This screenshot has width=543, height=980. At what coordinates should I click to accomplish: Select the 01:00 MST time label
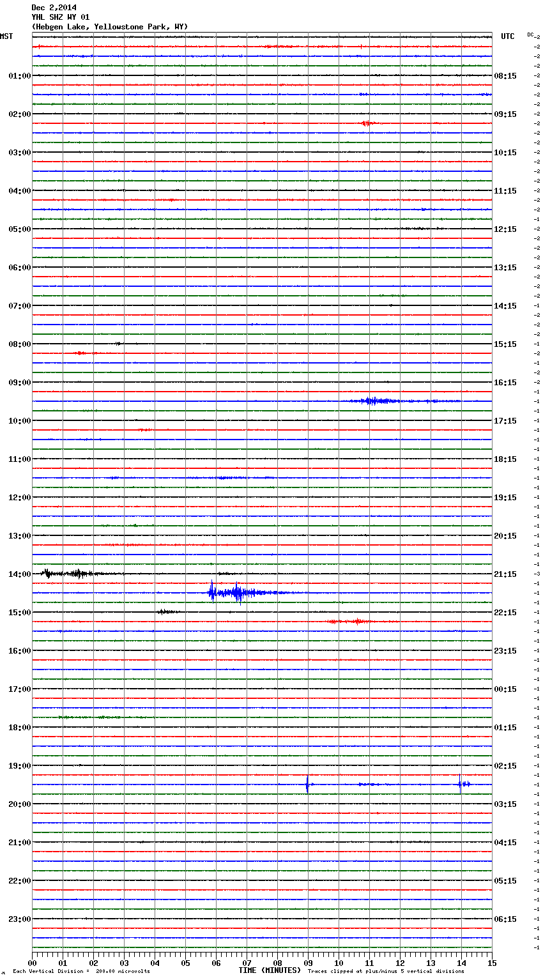(x=19, y=76)
